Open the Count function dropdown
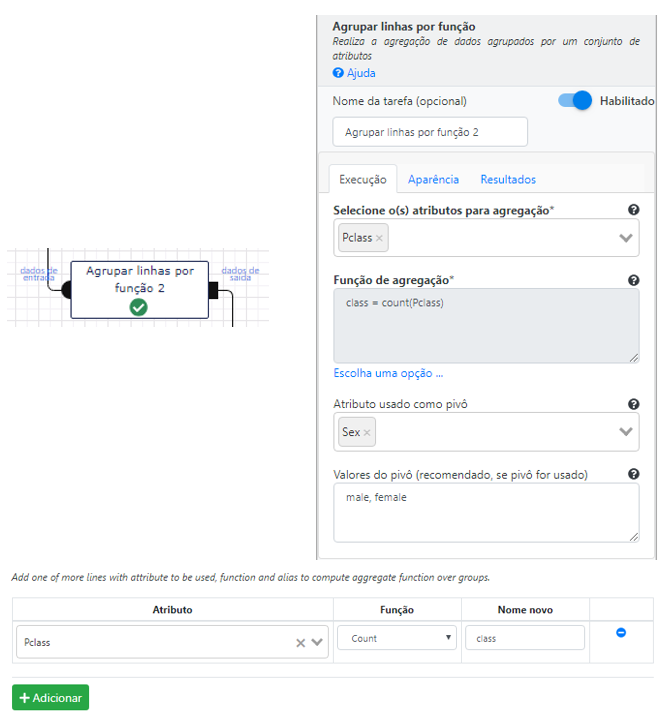 click(397, 638)
